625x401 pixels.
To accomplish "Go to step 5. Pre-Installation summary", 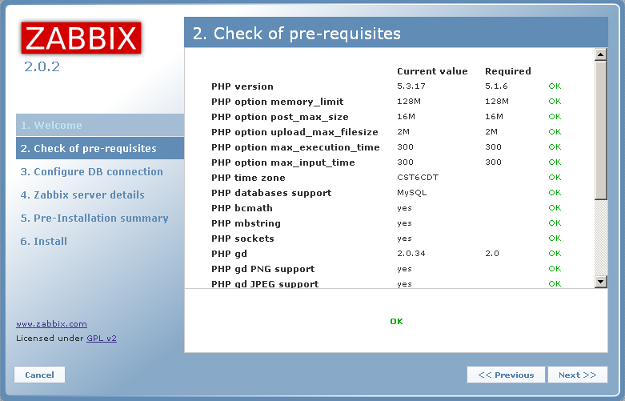I will coord(94,218).
